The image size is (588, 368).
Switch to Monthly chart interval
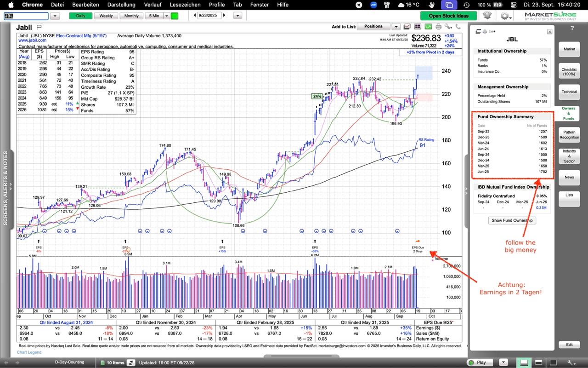coord(131,16)
